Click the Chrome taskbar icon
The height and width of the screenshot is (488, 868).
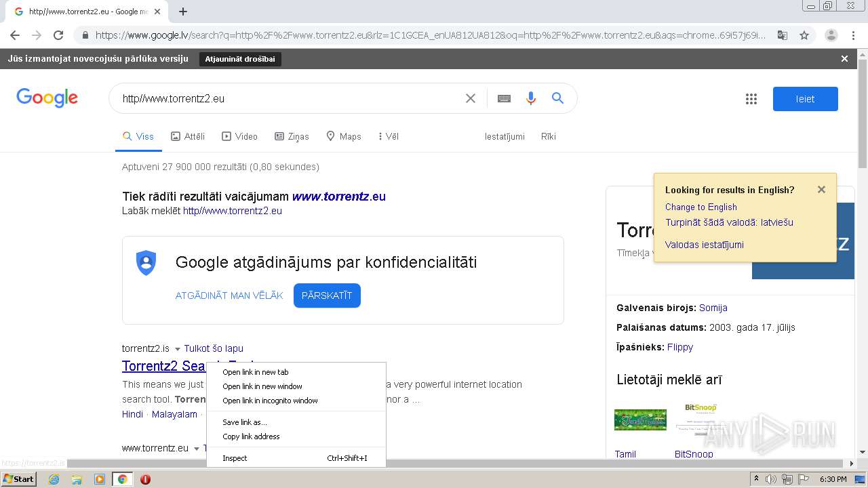122,479
